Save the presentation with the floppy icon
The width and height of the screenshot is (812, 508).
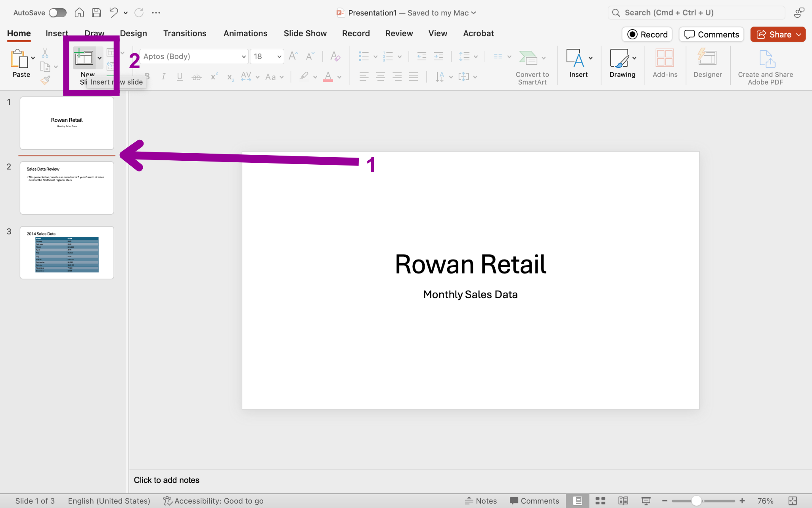pyautogui.click(x=96, y=13)
